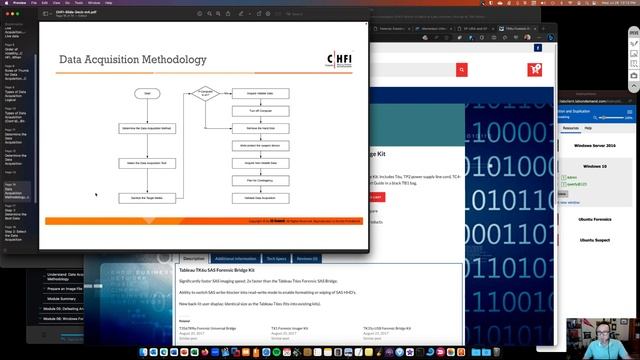Open the TX1 Forensic Imager Kit link
640x360 pixels.
pyautogui.click(x=289, y=328)
